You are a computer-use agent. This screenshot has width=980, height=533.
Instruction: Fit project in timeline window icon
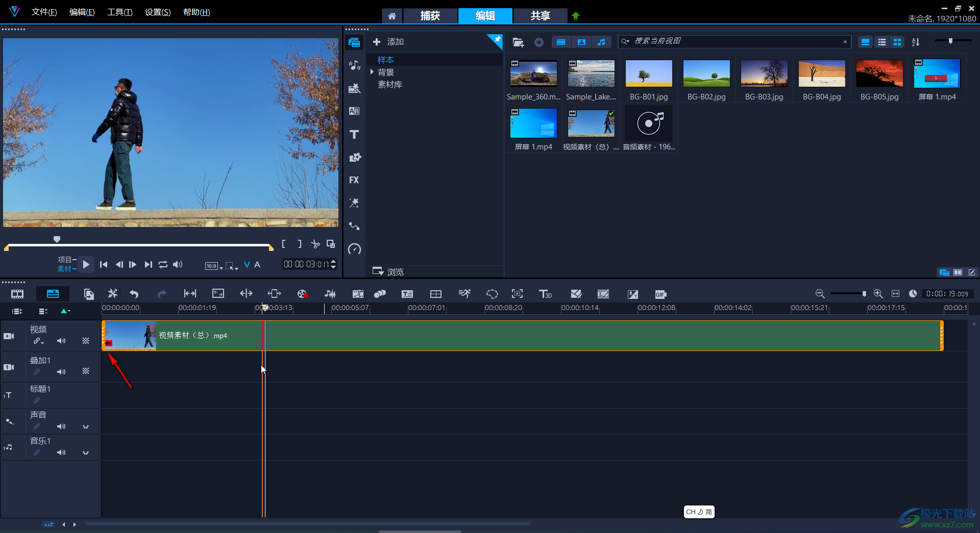coord(895,294)
